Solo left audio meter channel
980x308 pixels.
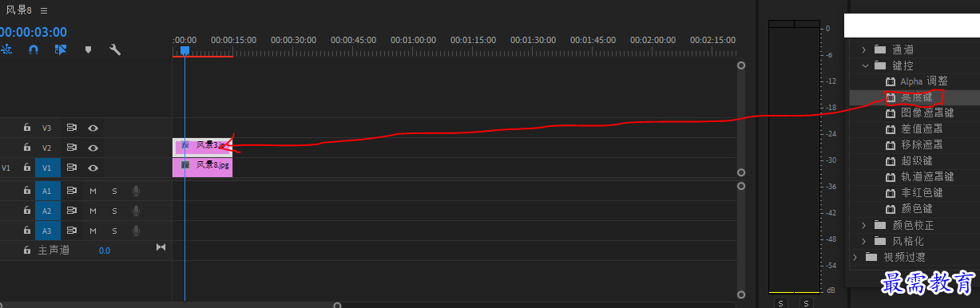coord(780,303)
